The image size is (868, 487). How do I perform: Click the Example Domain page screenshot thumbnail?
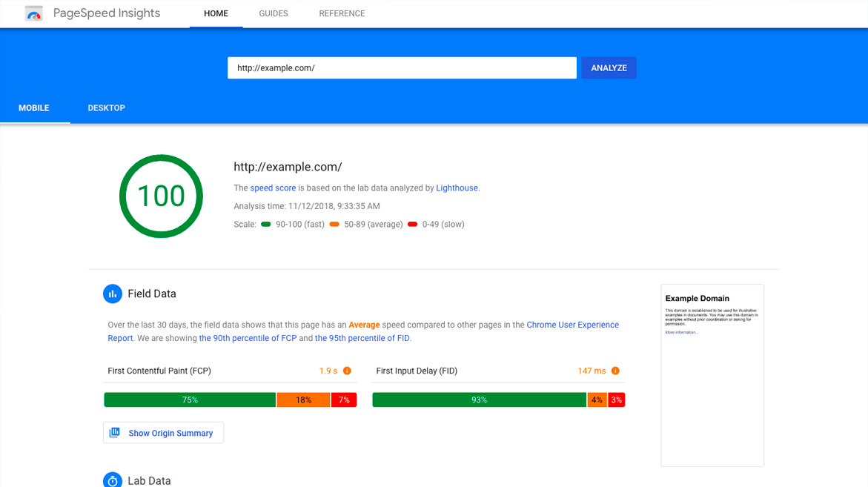712,375
